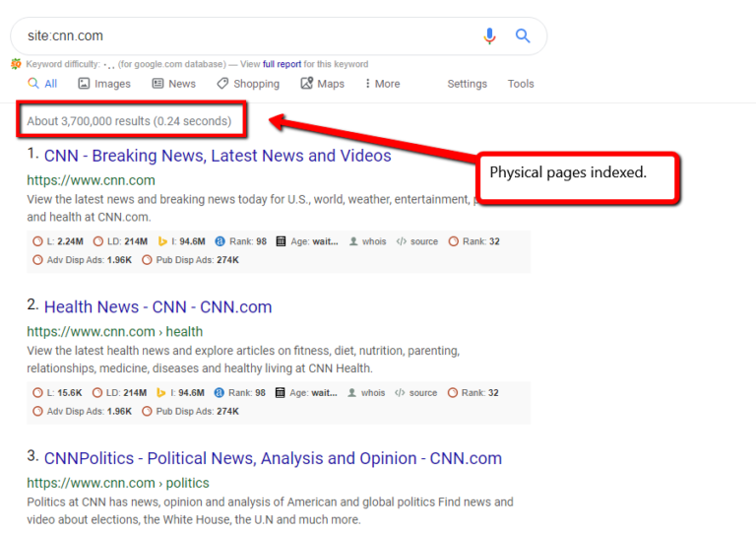This screenshot has width=756, height=533.
Task: Click L: 2.24M metric in result 1
Action: click(58, 241)
